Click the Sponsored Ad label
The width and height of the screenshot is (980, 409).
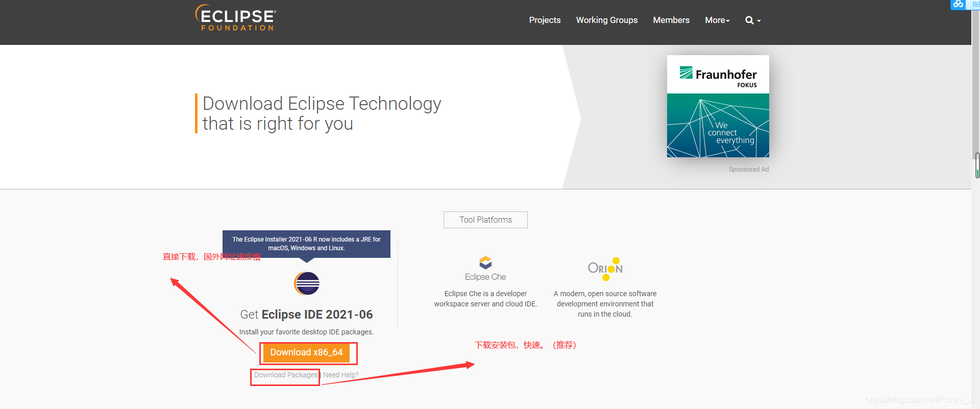(x=749, y=170)
